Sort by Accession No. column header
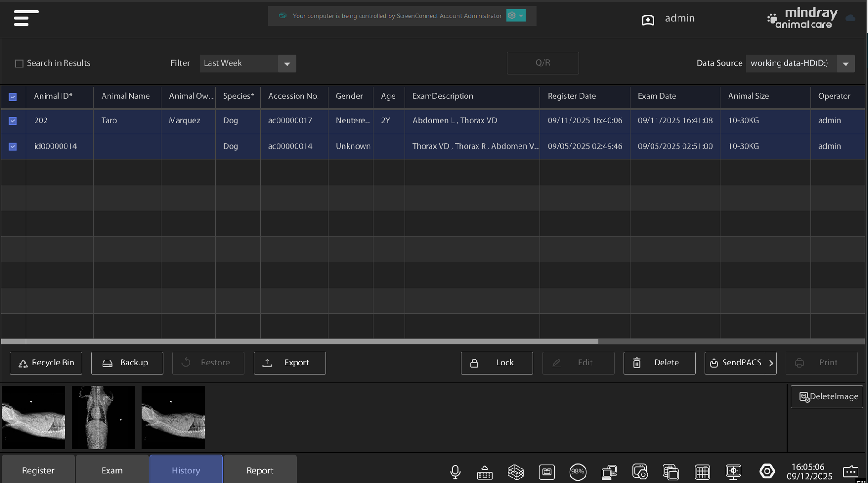 coord(293,96)
